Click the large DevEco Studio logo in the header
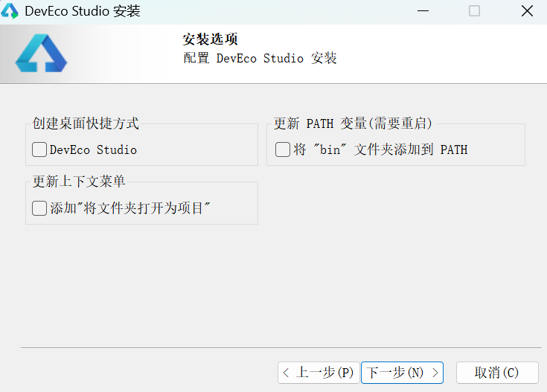Viewport: 547px width, 392px height. point(41,53)
